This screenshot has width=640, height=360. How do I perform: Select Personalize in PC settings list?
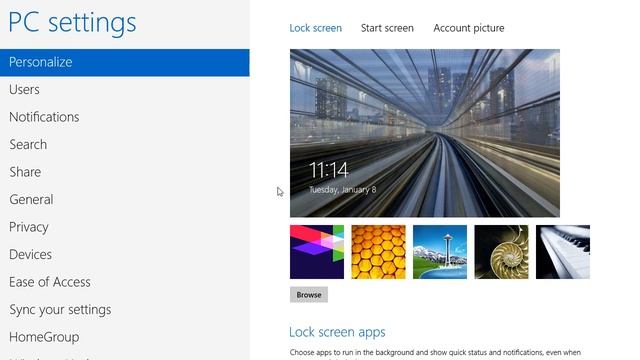point(124,62)
